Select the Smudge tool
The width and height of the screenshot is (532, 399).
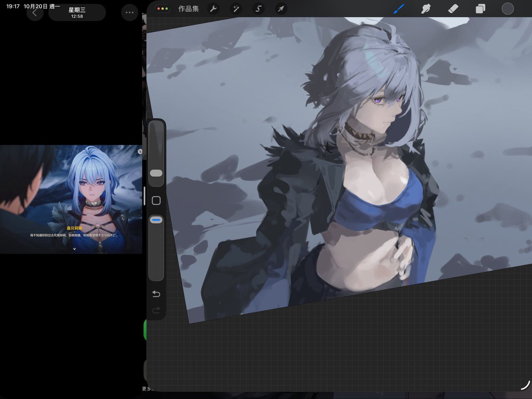click(426, 8)
